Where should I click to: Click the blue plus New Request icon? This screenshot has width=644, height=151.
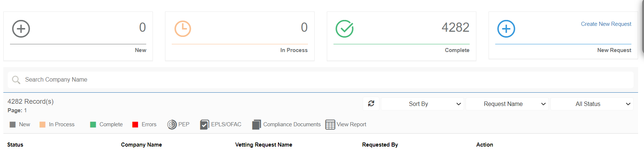point(506,29)
